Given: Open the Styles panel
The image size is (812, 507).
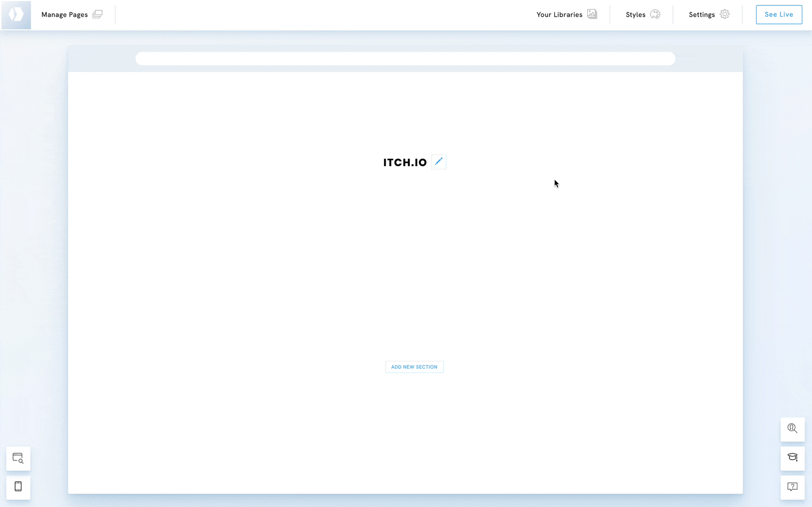Looking at the screenshot, I should pos(636,15).
